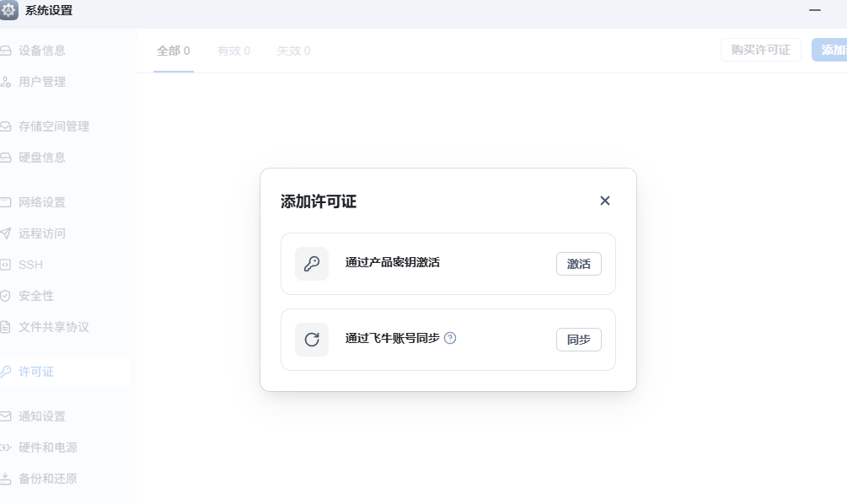Click the 购买许可证 button
The image size is (847, 504).
pyautogui.click(x=760, y=50)
